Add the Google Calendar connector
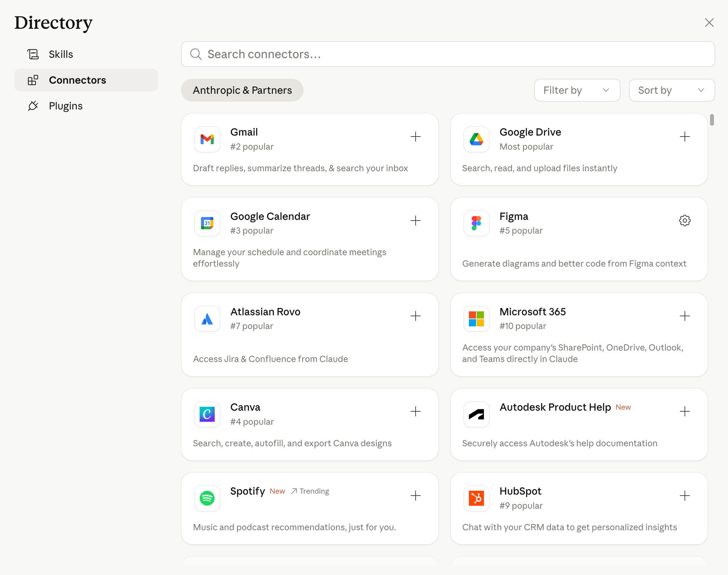The image size is (728, 575). point(416,221)
